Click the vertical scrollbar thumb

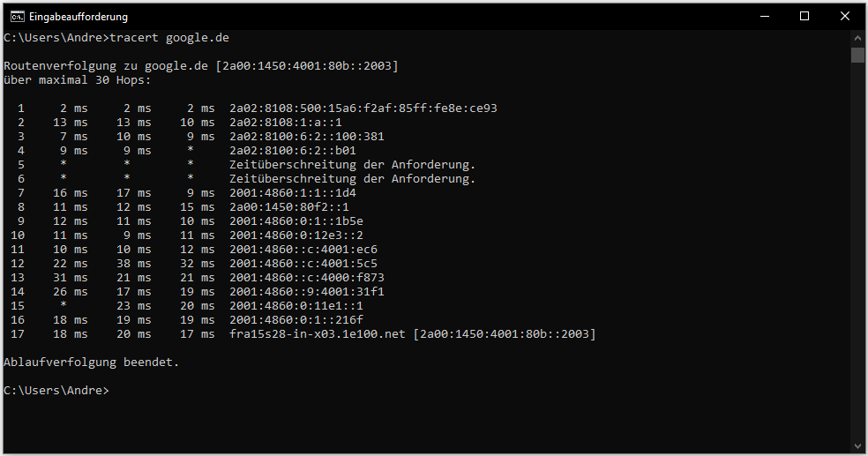[x=857, y=56]
